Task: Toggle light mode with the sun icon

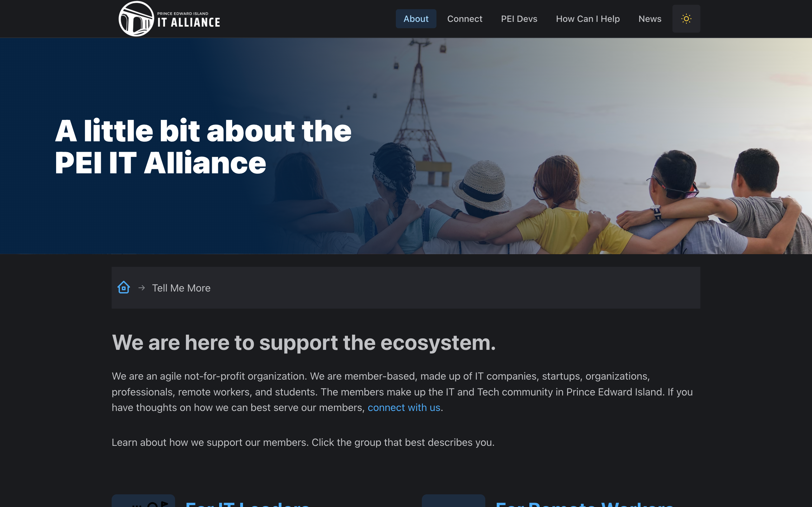Action: click(686, 19)
